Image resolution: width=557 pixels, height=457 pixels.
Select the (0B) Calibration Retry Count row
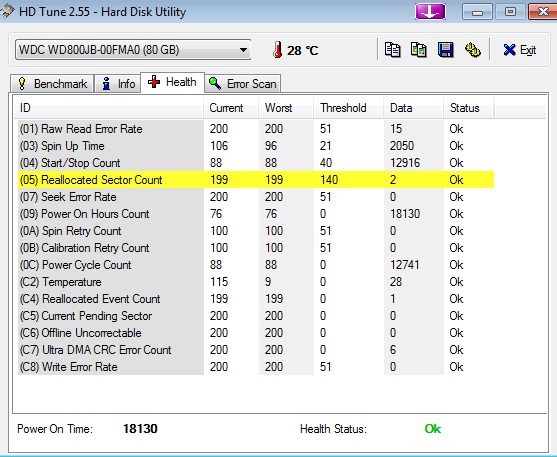coord(256,248)
